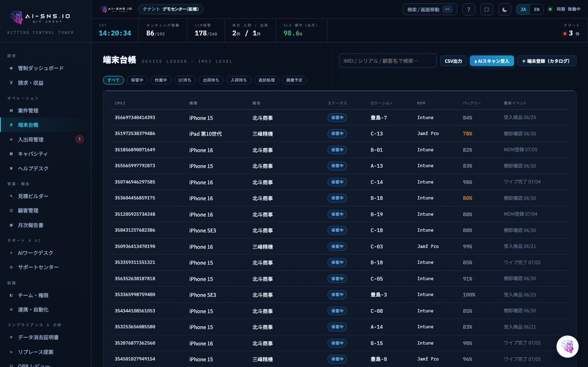Toggle dark mode with the moon icon

pos(505,9)
